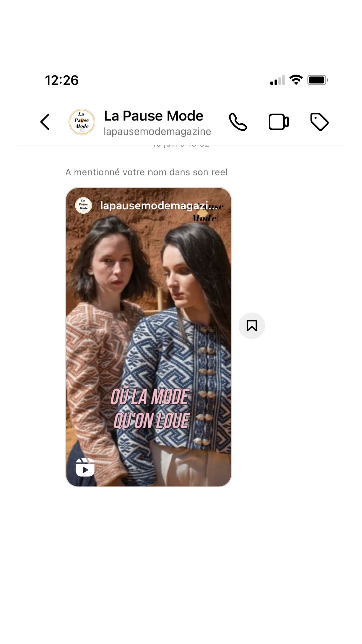Start an audio call with La Pause Mode
This screenshot has width=362, height=644.
click(238, 122)
